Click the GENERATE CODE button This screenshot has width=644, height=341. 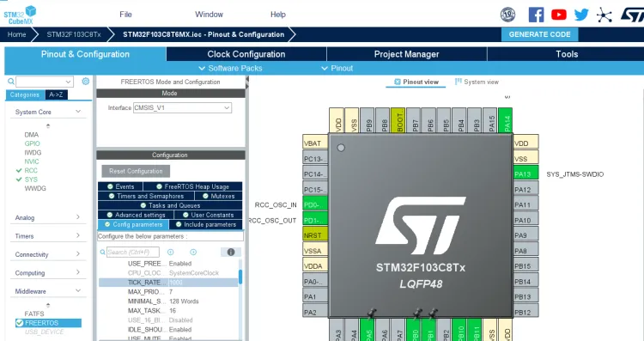coord(540,34)
